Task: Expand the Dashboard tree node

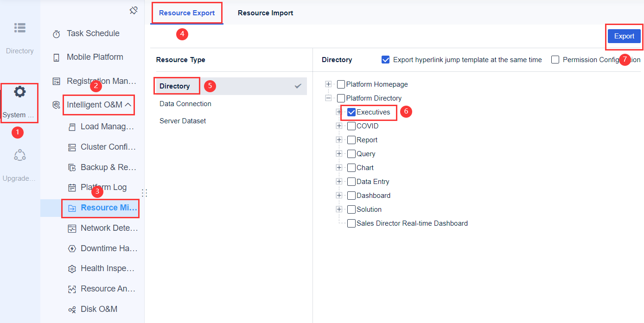Action: click(339, 196)
